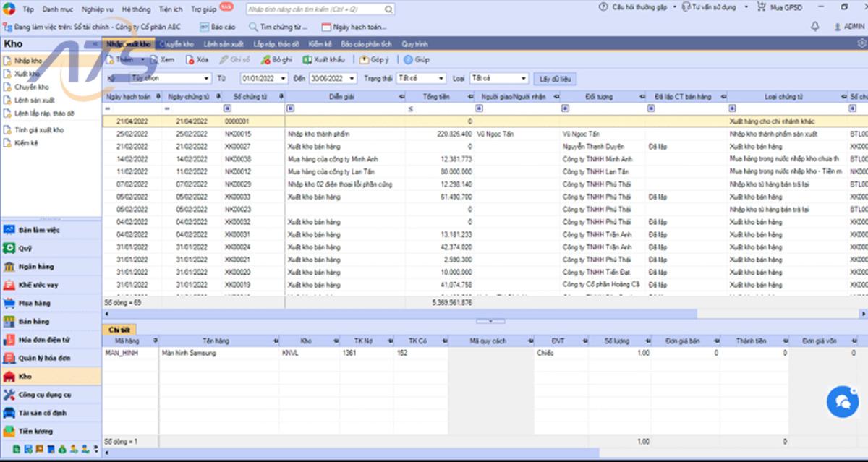Screen dimensions: 868x462
Task: Expand the Loại type dropdown
Action: 524,78
